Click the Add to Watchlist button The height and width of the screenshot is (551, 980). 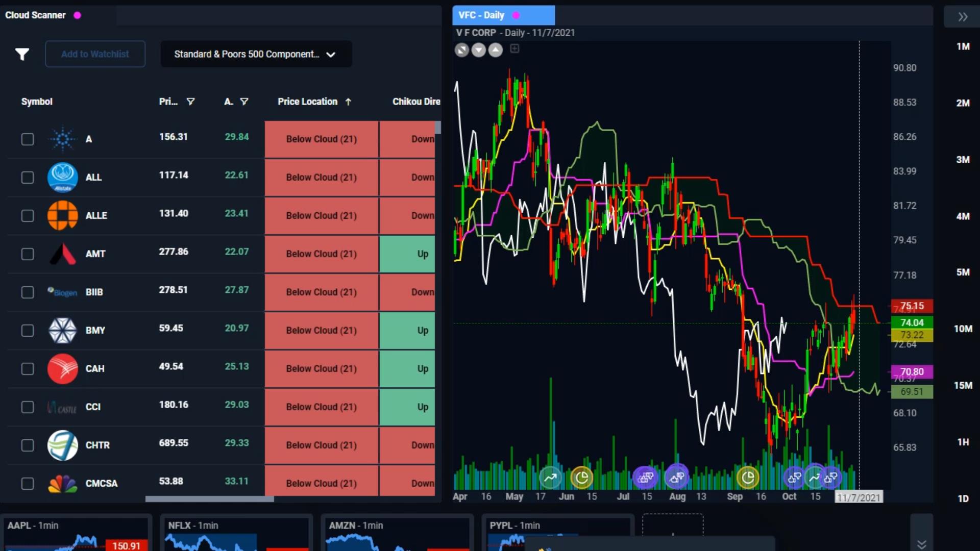95,54
